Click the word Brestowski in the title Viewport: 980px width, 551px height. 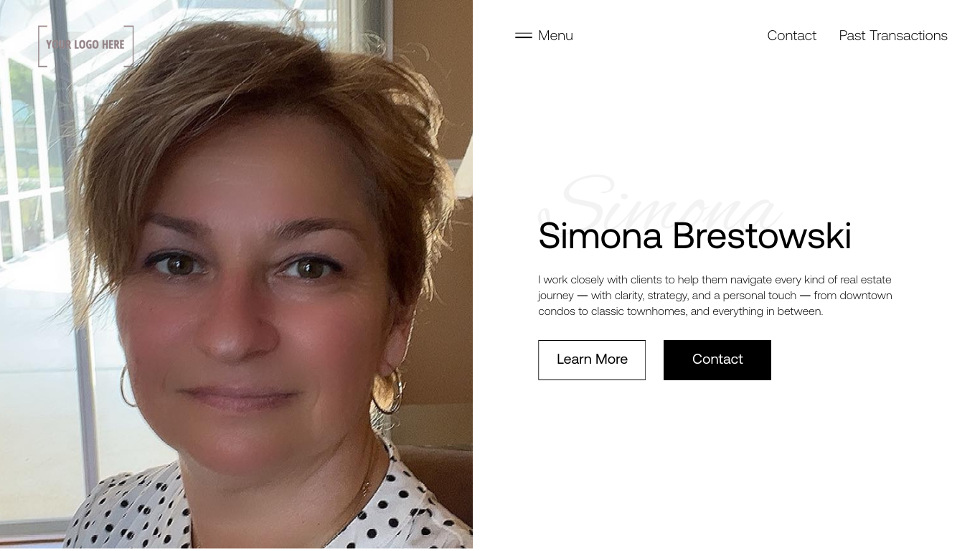(762, 235)
